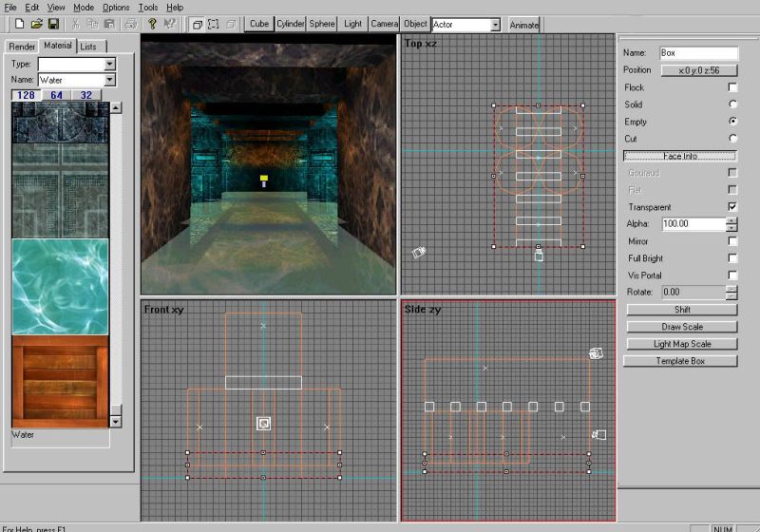Open the Mode menu
The image size is (760, 532).
pos(84,8)
